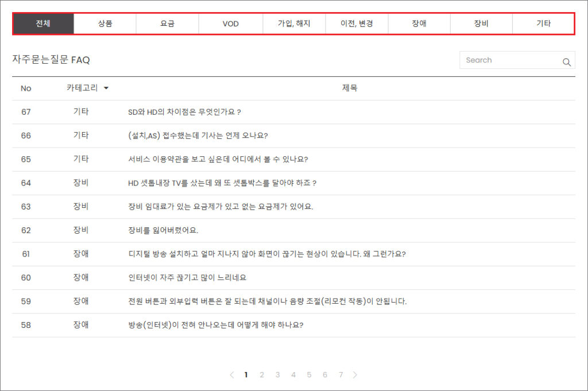Go to page 4

pyautogui.click(x=293, y=375)
